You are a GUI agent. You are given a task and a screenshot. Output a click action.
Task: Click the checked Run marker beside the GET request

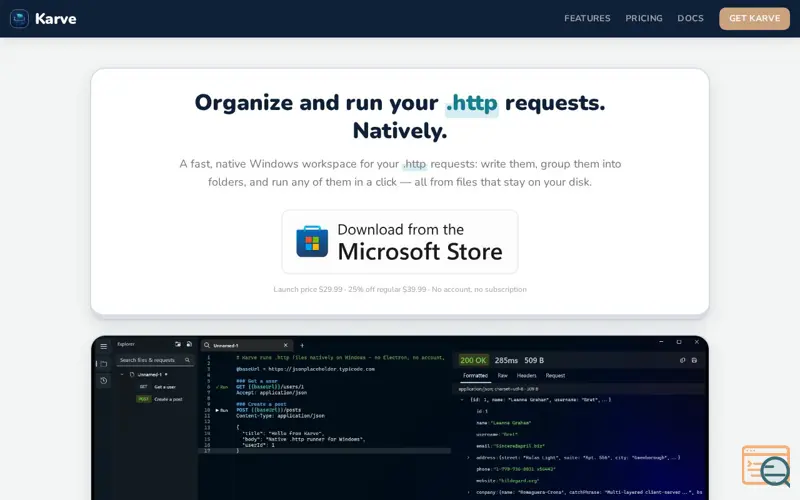coord(222,387)
